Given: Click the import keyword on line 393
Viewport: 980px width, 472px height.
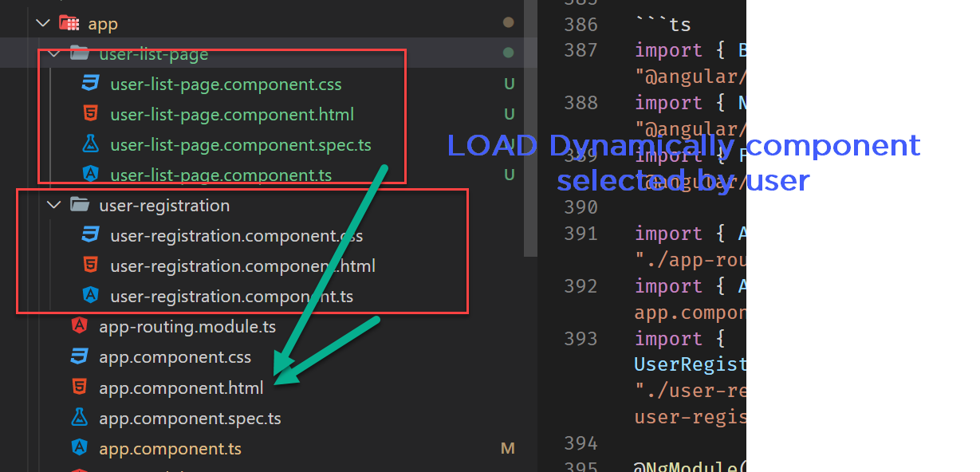Looking at the screenshot, I should (668, 339).
